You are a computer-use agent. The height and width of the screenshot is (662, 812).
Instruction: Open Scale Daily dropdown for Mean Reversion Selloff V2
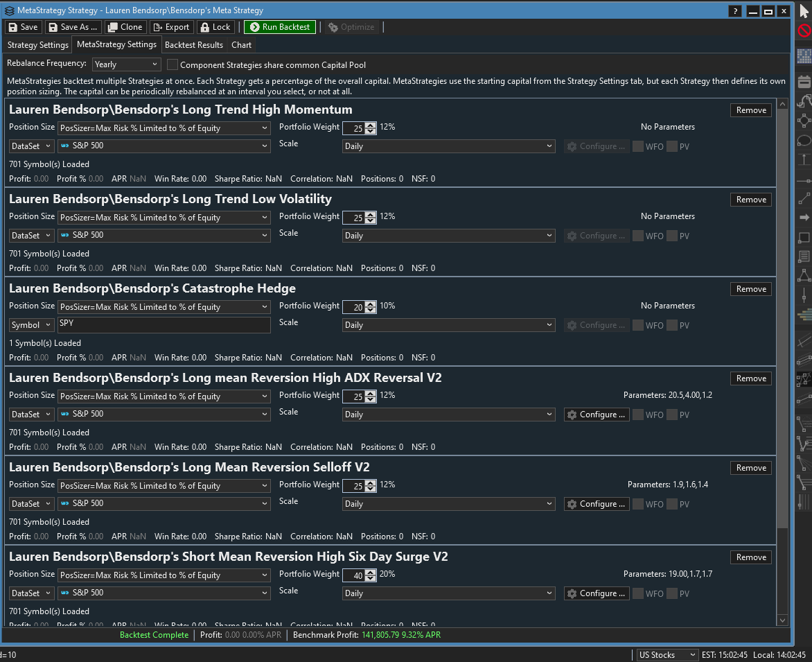pyautogui.click(x=448, y=503)
